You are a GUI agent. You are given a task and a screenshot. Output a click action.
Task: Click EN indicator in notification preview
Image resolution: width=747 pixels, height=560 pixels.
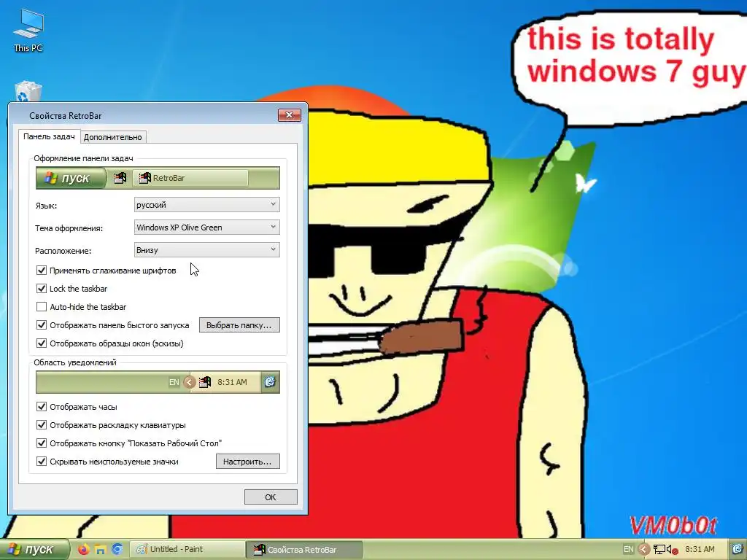pyautogui.click(x=174, y=382)
